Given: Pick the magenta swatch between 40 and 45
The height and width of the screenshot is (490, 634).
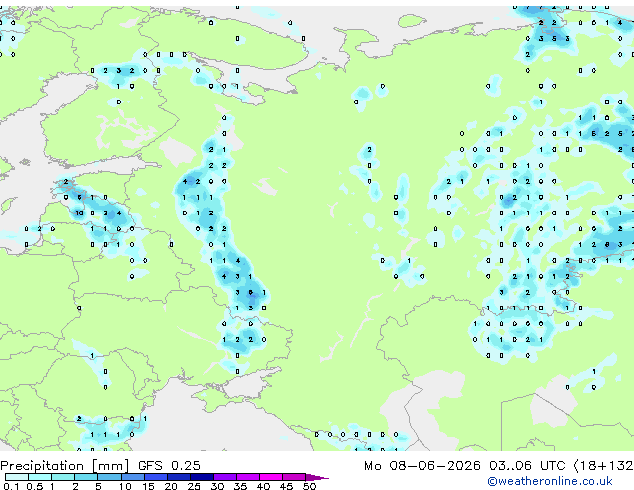Looking at the screenshot, I should coord(270,477).
